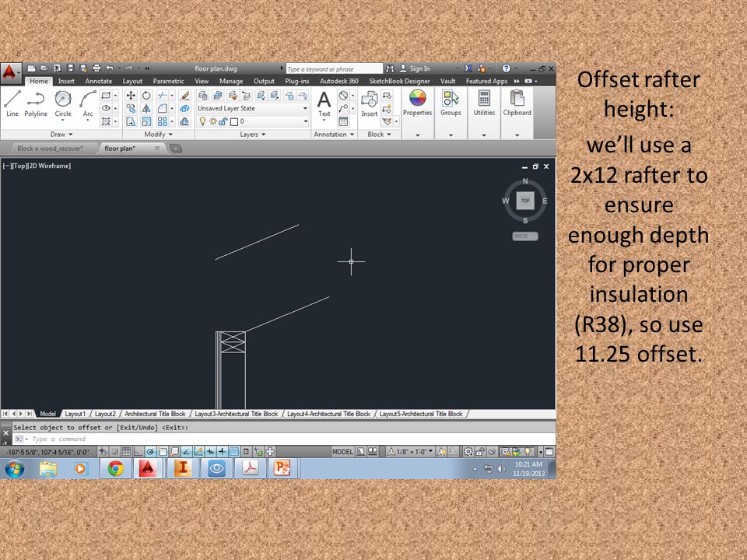Toggle MODEL space button in status bar
This screenshot has width=747, height=560.
[342, 451]
